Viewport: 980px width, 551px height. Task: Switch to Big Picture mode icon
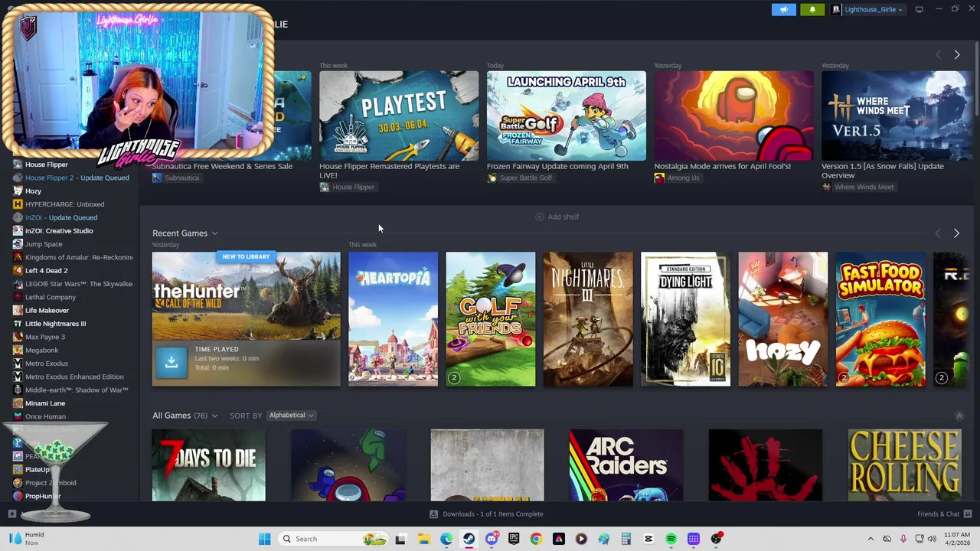(919, 9)
